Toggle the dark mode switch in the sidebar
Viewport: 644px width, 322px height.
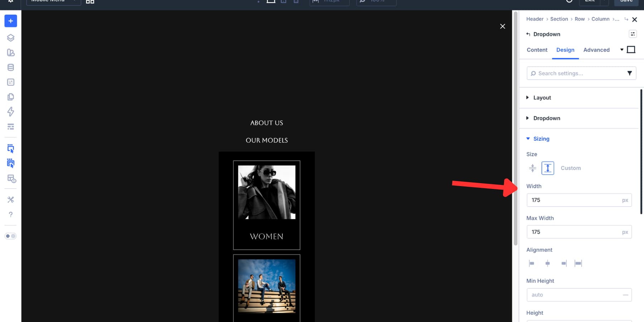pos(10,236)
